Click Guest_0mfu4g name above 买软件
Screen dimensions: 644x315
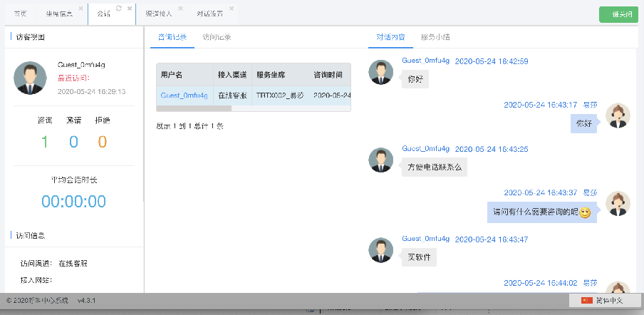425,239
